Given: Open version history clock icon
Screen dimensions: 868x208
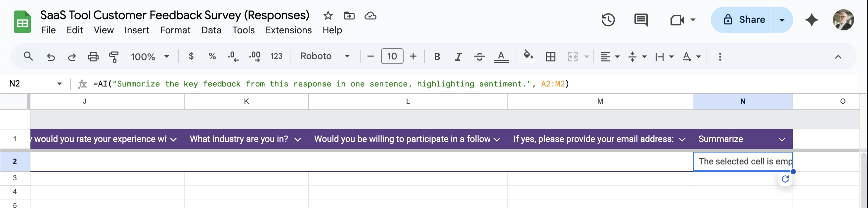Looking at the screenshot, I should point(608,20).
